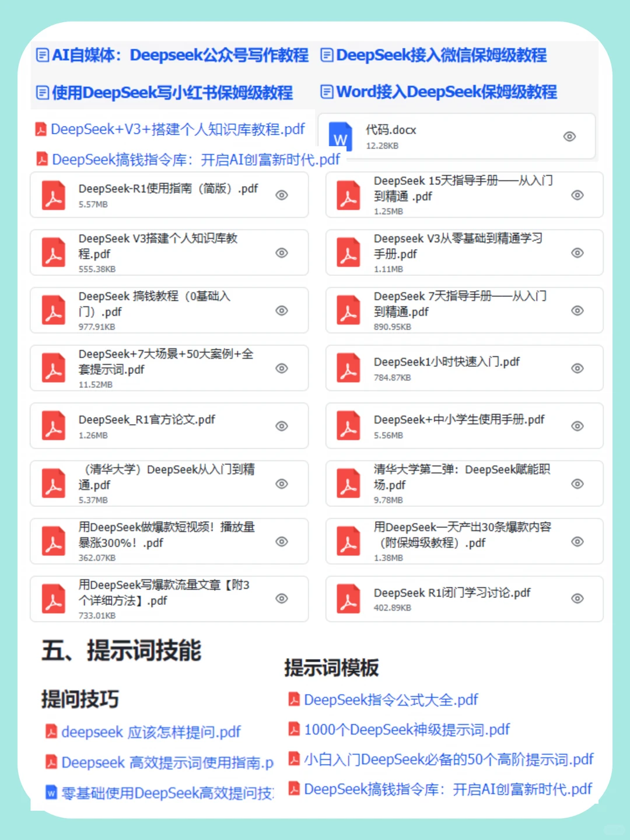Click preview eye for DeepSeek+7大场景+50大案例 file
Image resolution: width=630 pixels, height=840 pixels.
(x=282, y=368)
